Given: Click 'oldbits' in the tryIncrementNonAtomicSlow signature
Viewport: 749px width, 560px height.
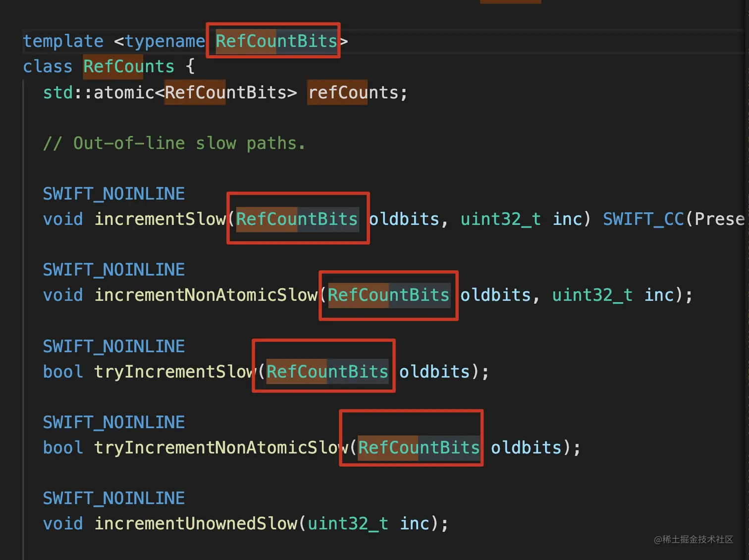Looking at the screenshot, I should click(526, 448).
